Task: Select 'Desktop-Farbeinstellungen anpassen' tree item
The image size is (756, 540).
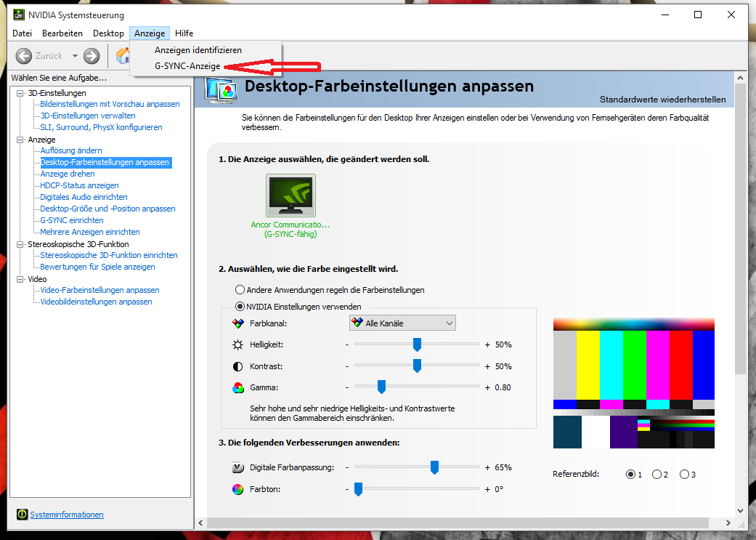Action: (x=105, y=162)
